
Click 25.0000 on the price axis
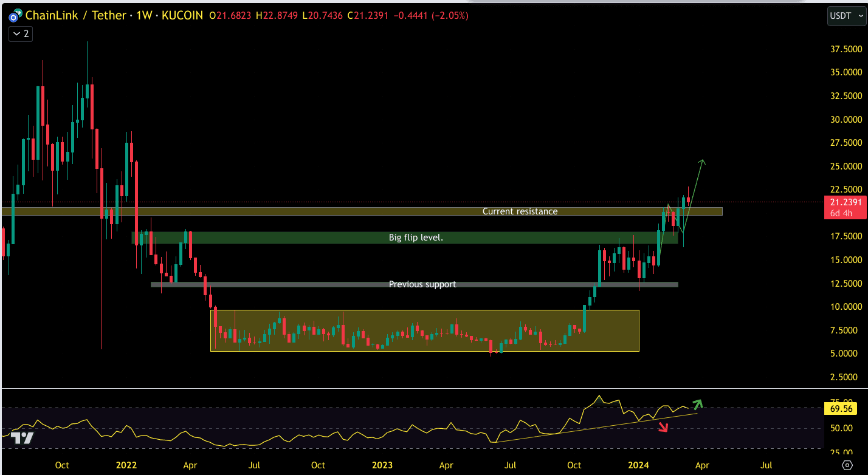[847, 166]
